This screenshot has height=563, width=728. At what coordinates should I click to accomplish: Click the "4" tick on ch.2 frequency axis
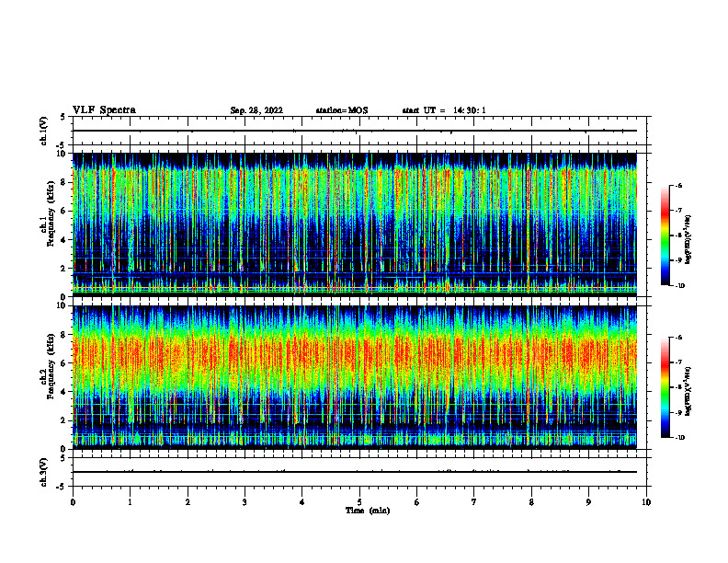point(64,392)
